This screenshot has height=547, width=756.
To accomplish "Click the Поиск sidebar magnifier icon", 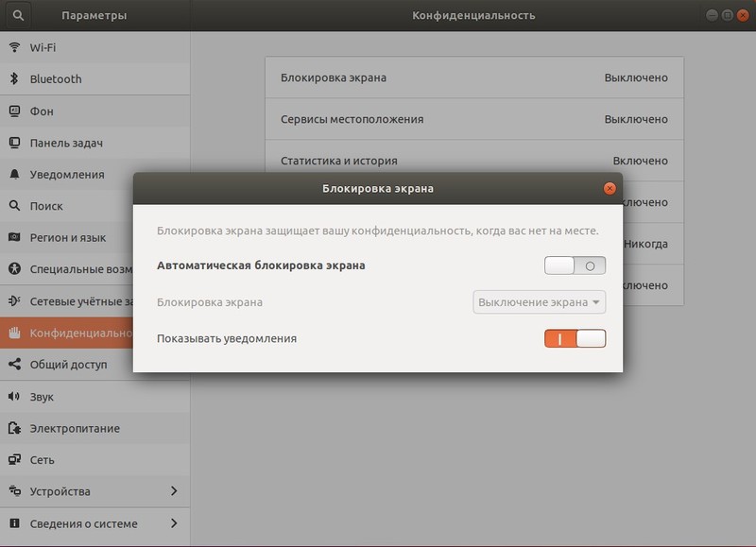I will pyautogui.click(x=13, y=205).
